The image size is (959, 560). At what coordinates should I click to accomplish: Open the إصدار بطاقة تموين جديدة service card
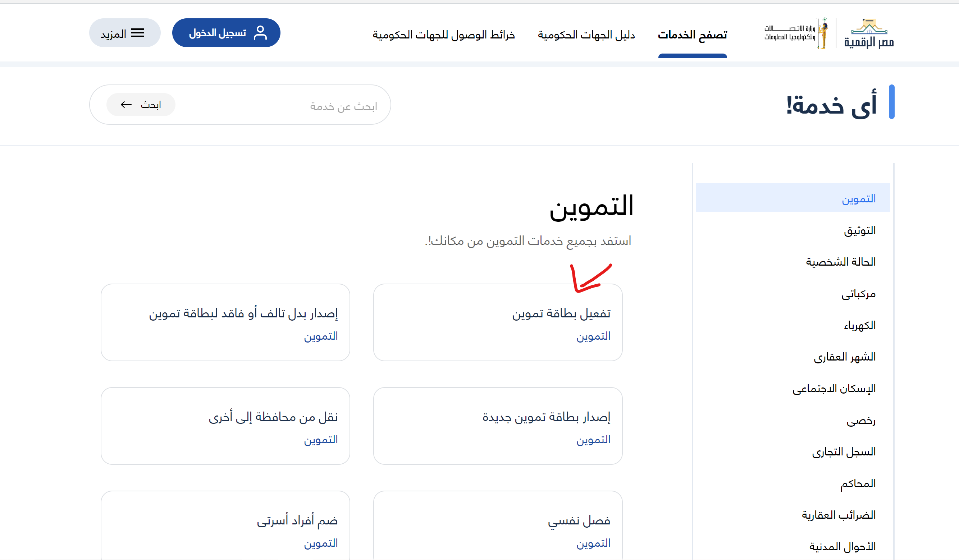498,426
